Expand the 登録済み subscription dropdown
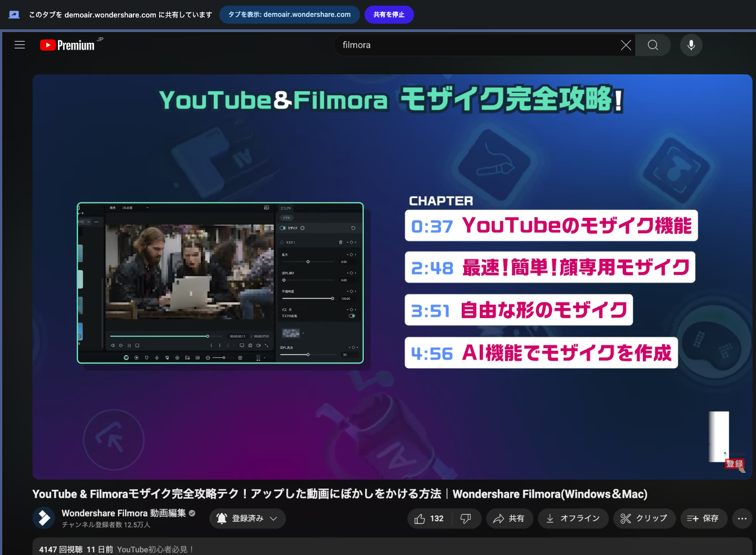Image resolution: width=756 pixels, height=555 pixels. click(247, 518)
